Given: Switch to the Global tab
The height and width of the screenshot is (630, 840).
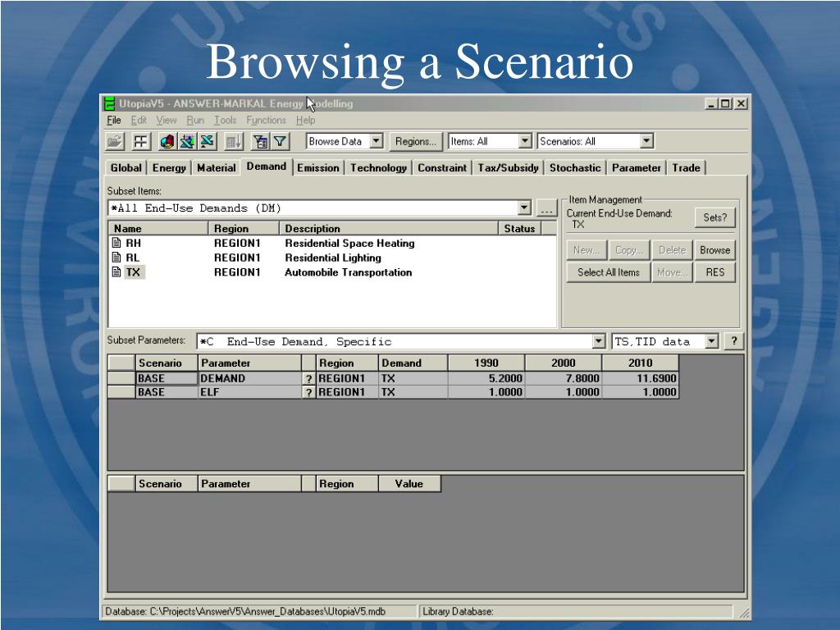Looking at the screenshot, I should tap(126, 167).
